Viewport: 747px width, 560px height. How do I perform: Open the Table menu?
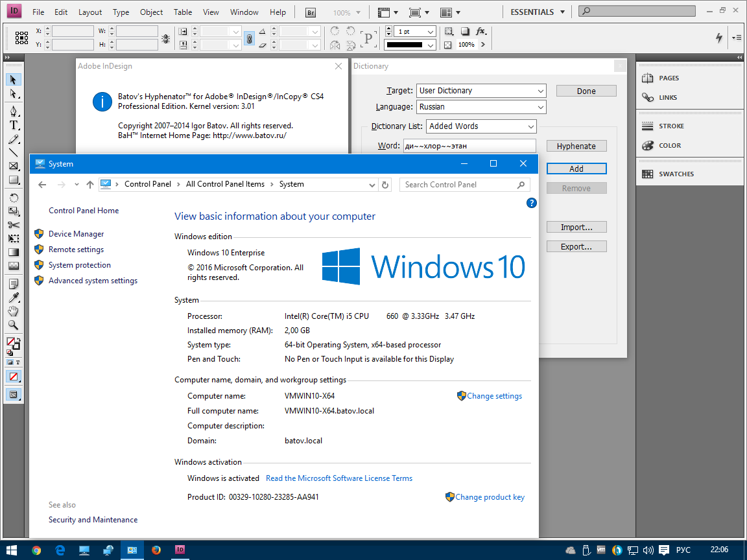(x=182, y=12)
